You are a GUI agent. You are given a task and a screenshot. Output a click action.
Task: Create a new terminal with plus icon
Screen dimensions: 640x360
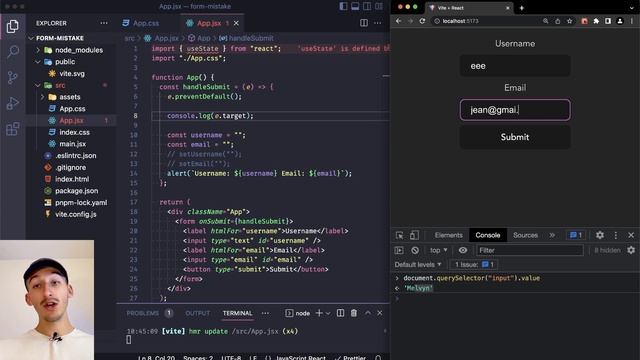319,313
